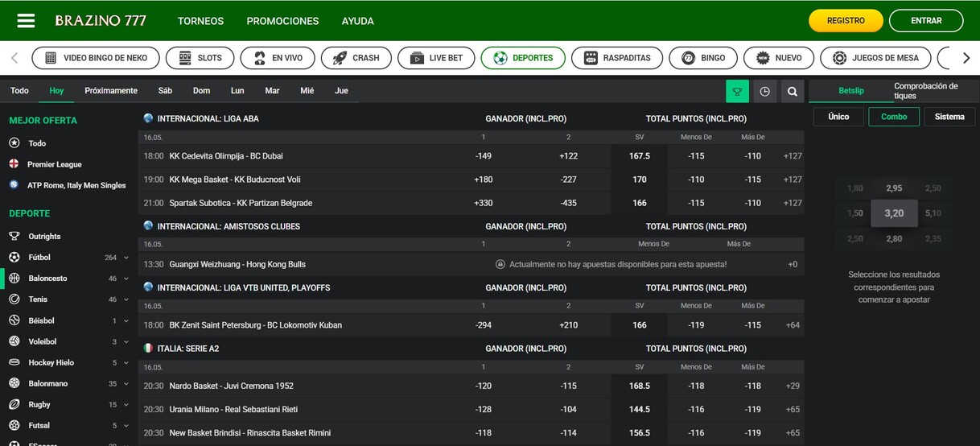Open Bingo category

click(x=703, y=58)
